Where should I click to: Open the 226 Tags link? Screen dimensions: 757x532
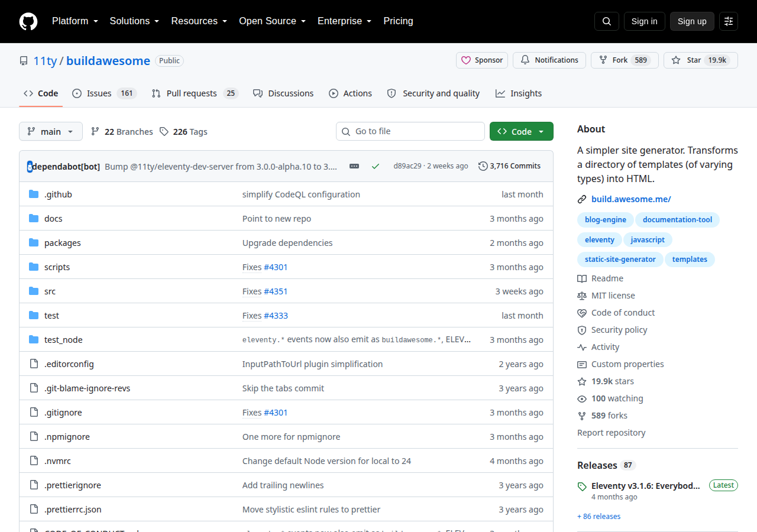(183, 132)
